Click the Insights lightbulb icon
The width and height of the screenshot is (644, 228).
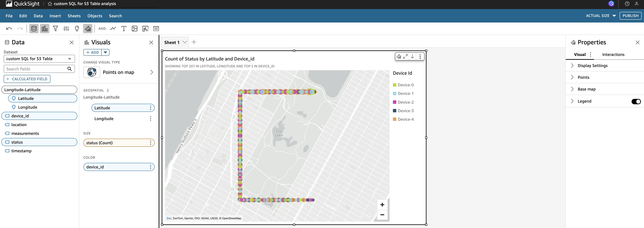[77, 29]
